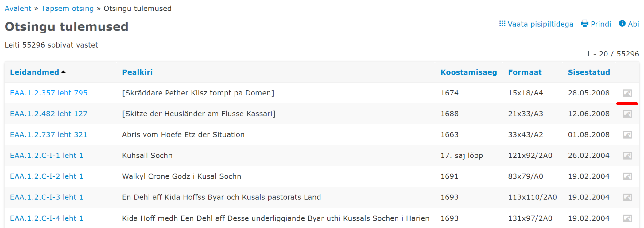The height and width of the screenshot is (228, 644).
Task: Sort results by Pealkiri column
Action: 137,72
